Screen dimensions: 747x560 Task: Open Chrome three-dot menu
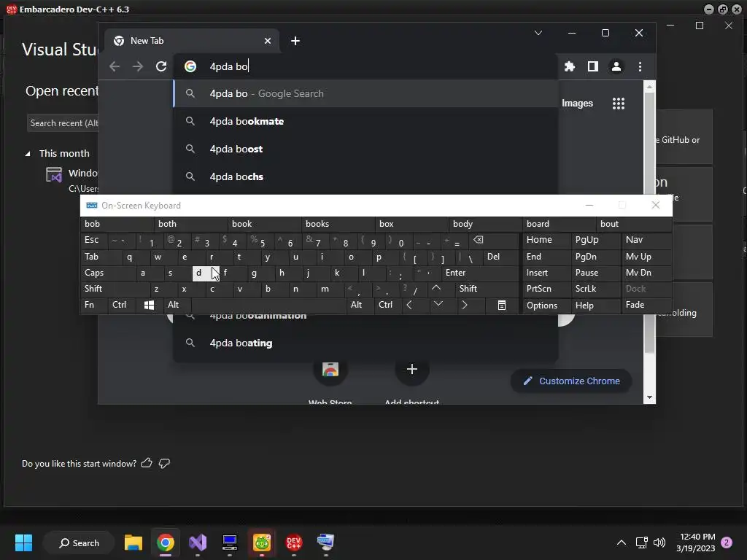640,66
